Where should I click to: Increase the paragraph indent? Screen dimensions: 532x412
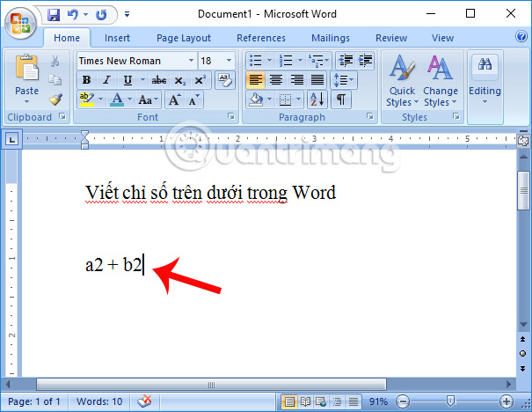[365, 61]
